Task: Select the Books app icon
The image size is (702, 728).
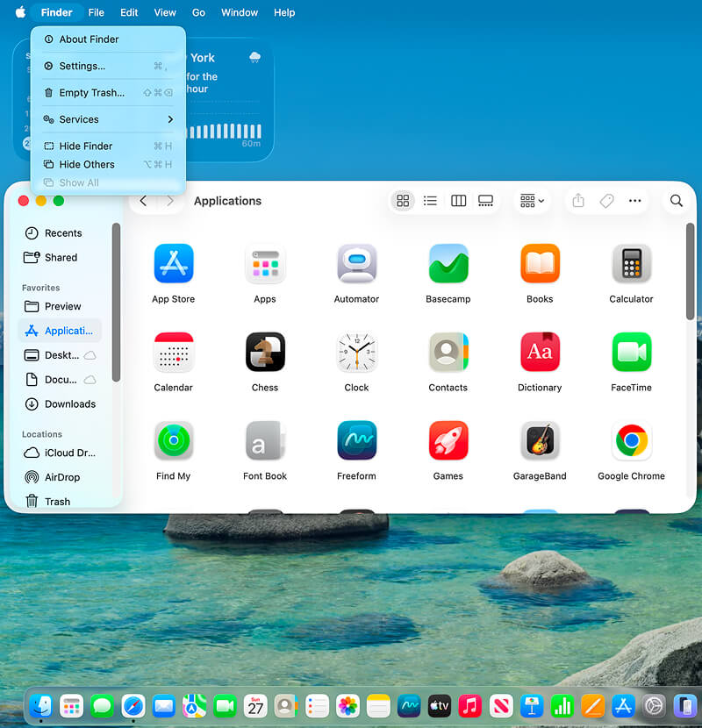Action: (540, 263)
